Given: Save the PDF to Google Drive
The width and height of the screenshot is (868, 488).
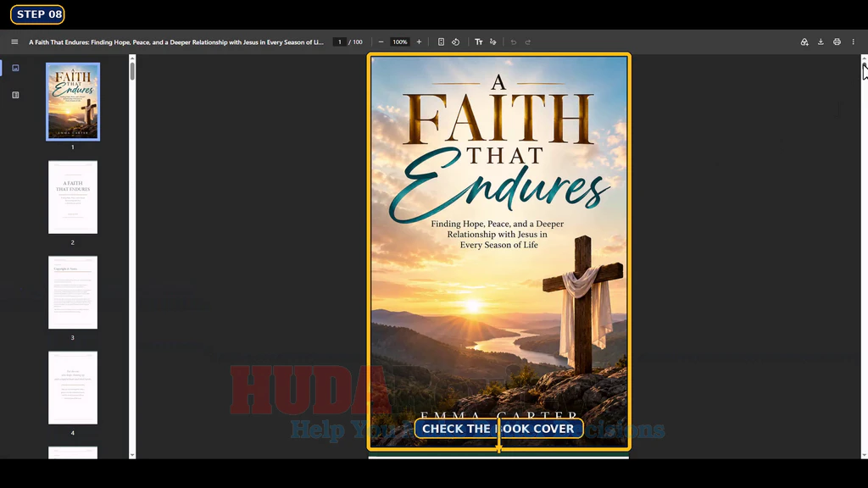Looking at the screenshot, I should (804, 42).
